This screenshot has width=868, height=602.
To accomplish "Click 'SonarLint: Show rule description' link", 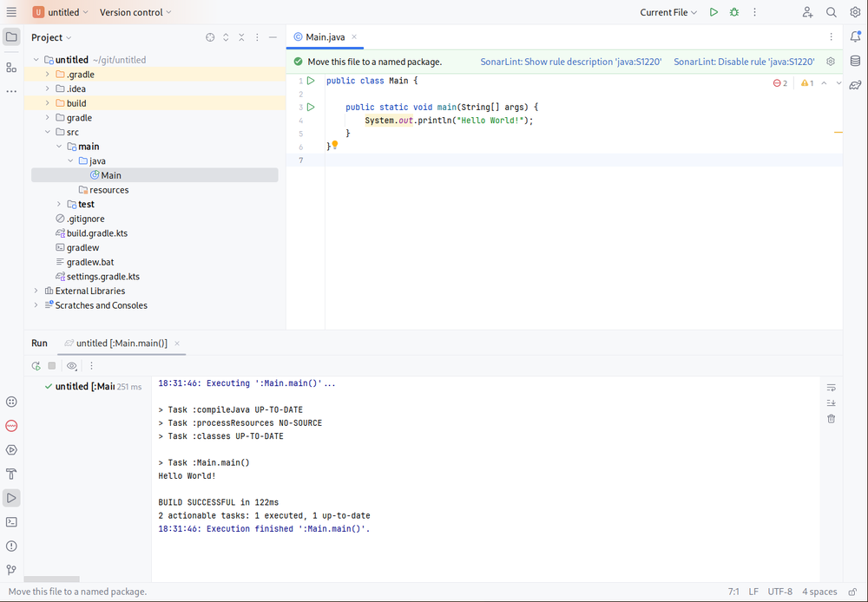I will (571, 62).
